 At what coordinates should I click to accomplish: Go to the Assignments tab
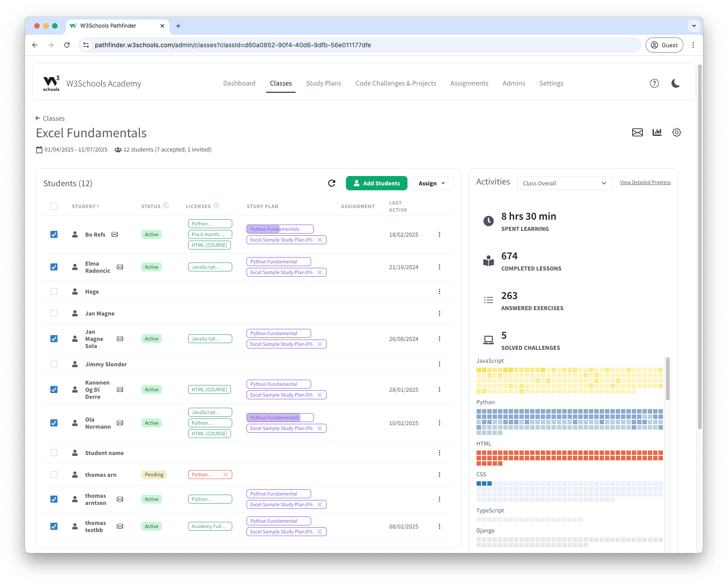point(469,83)
